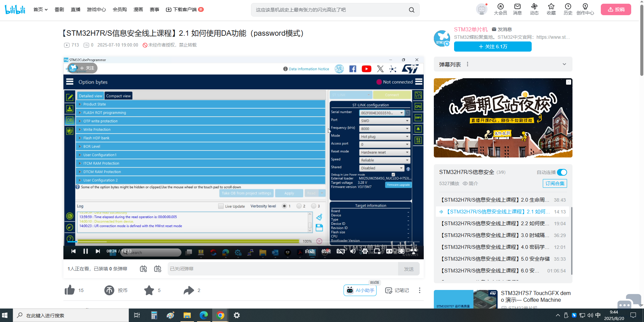The width and height of the screenshot is (644, 322).
Task: Enter full screen mode in player
Action: tap(414, 251)
